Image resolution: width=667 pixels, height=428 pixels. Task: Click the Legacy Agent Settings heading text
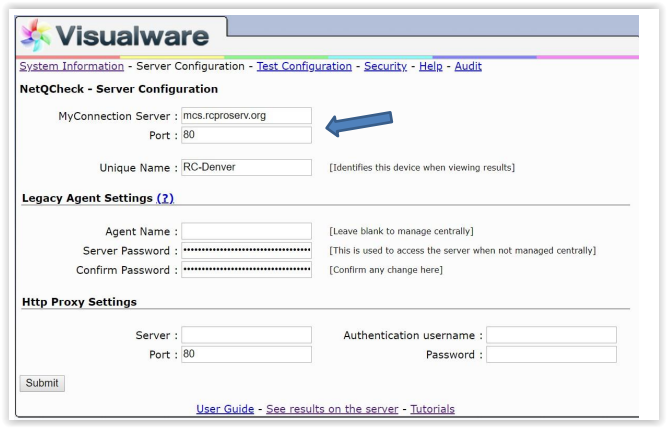click(87, 198)
